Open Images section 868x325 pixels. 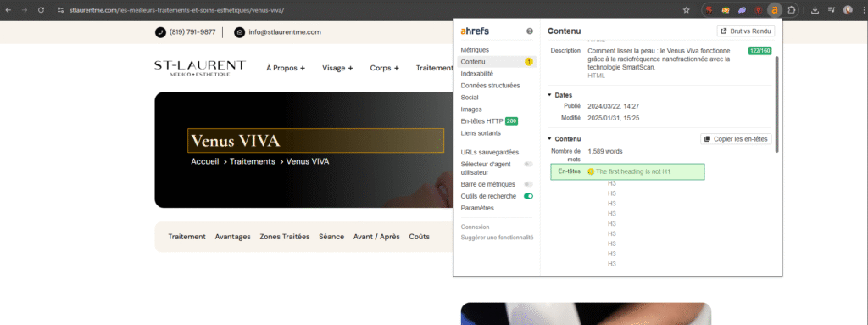click(471, 109)
